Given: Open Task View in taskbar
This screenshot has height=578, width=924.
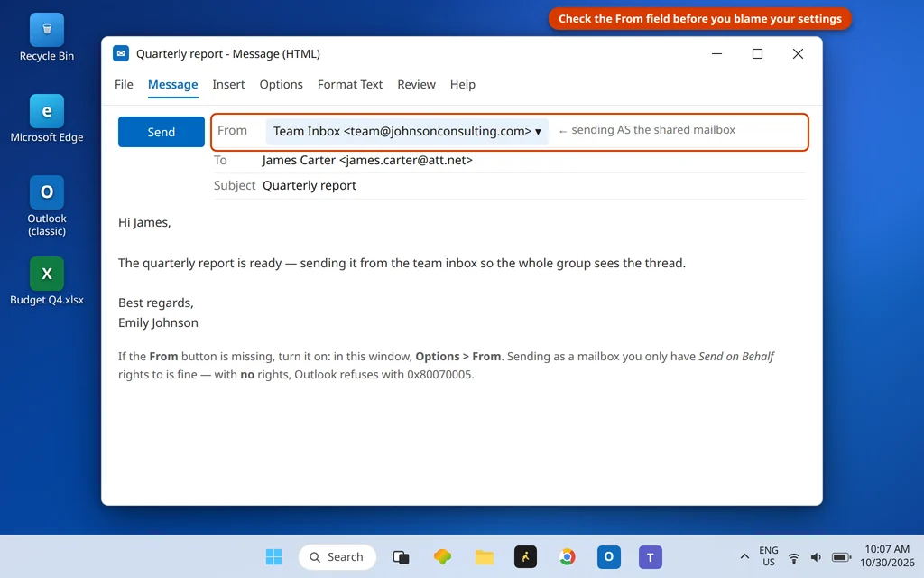Looking at the screenshot, I should point(401,556).
